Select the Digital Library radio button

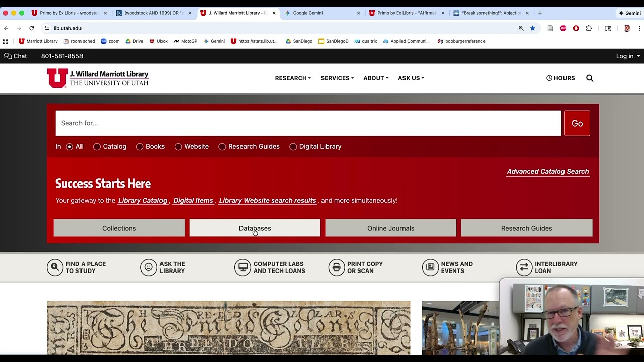click(293, 147)
